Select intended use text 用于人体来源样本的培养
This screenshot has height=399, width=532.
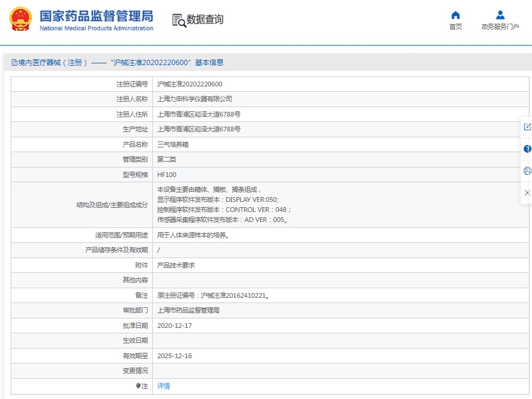193,235
